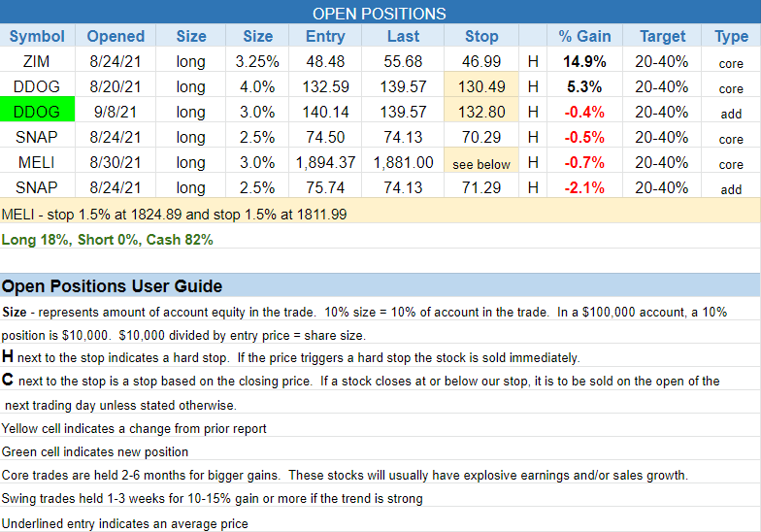Click last price 55.68

(x=403, y=61)
